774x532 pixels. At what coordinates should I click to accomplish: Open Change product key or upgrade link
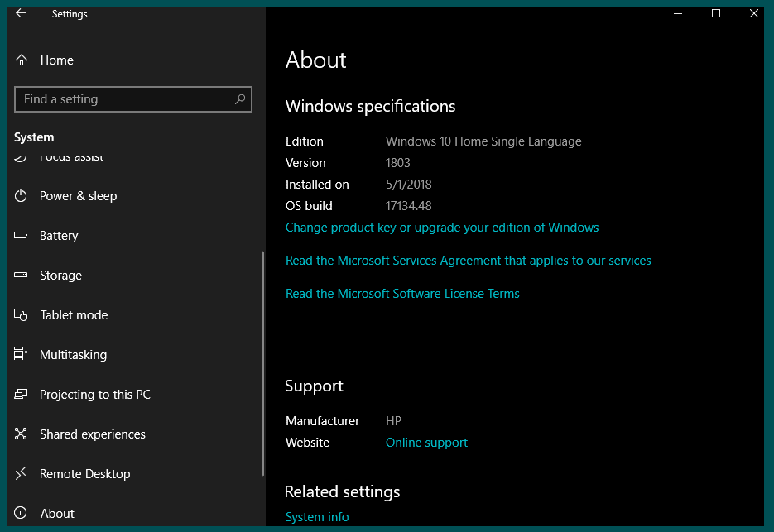442,228
